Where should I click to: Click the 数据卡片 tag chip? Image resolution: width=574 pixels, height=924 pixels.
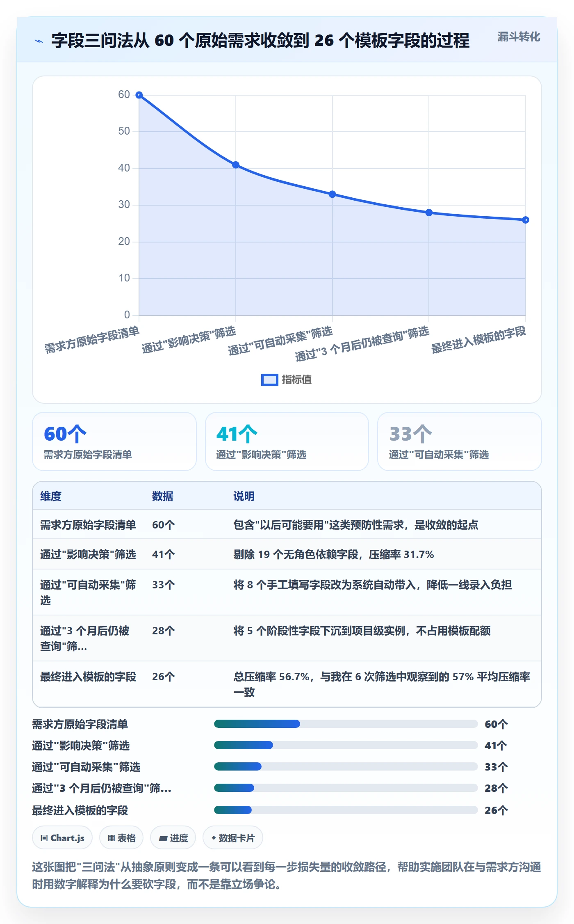click(x=233, y=838)
